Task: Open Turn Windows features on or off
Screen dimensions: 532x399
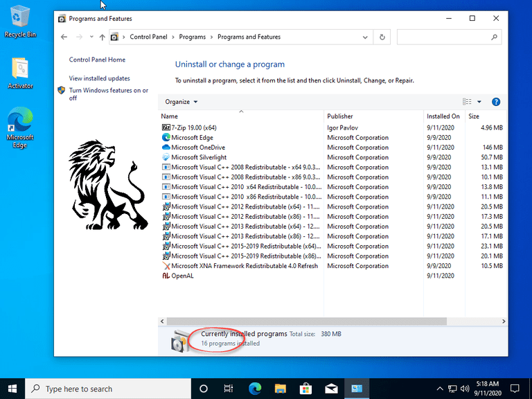Action: pyautogui.click(x=109, y=94)
